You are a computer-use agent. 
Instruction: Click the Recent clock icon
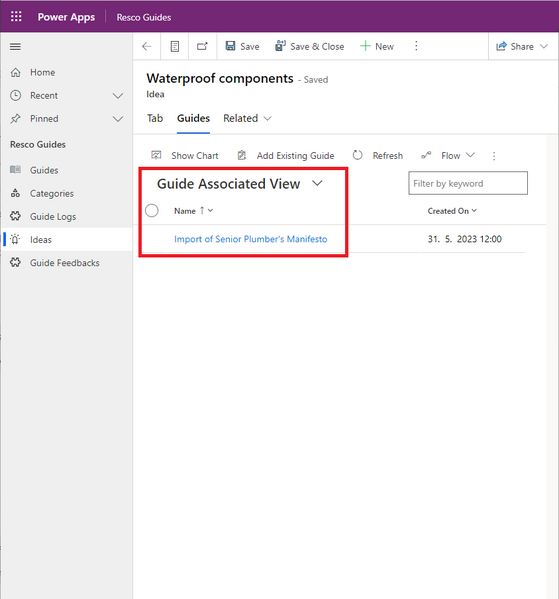(15, 96)
